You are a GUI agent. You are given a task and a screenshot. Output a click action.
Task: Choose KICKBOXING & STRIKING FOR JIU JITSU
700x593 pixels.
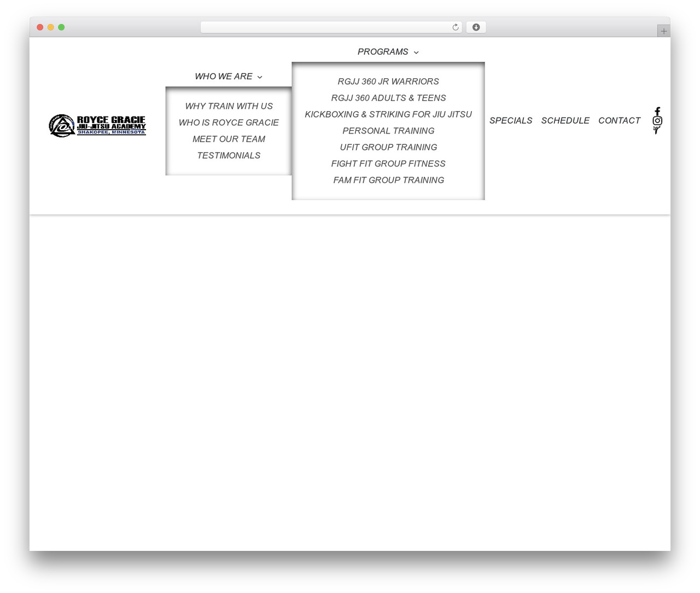(388, 114)
